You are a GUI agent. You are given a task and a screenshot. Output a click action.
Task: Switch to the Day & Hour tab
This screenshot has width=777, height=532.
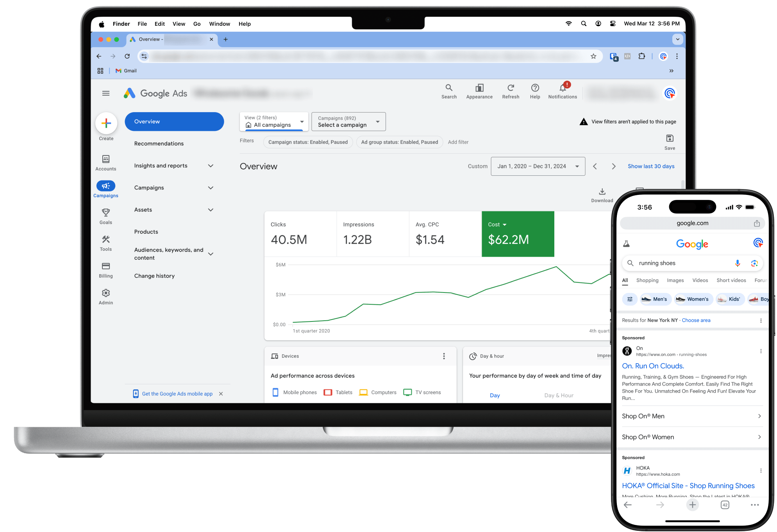559,396
